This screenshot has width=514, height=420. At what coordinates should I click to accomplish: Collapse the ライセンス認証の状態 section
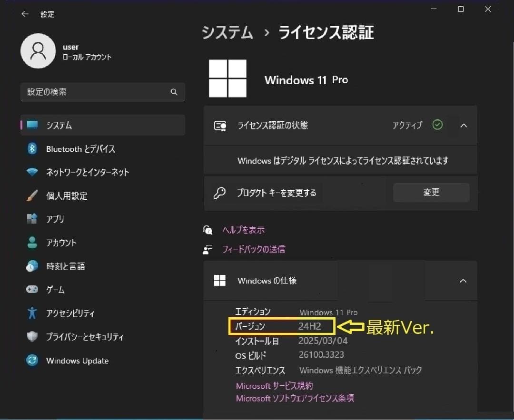pos(464,125)
